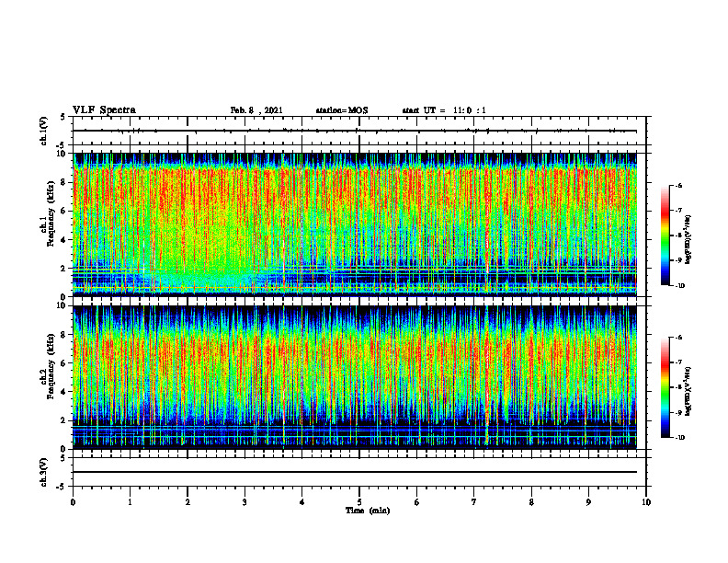
Task: Click the '9' tick on the time axis
Action: (588, 502)
